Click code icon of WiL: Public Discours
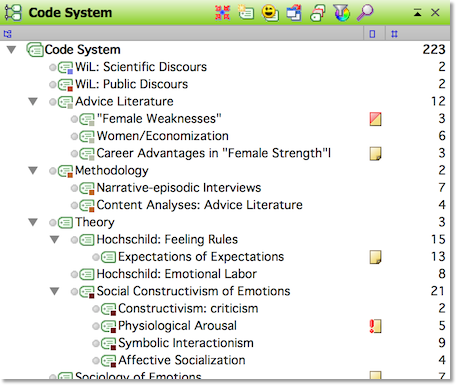Viewport: 456px width, 385px height. pyautogui.click(x=65, y=85)
